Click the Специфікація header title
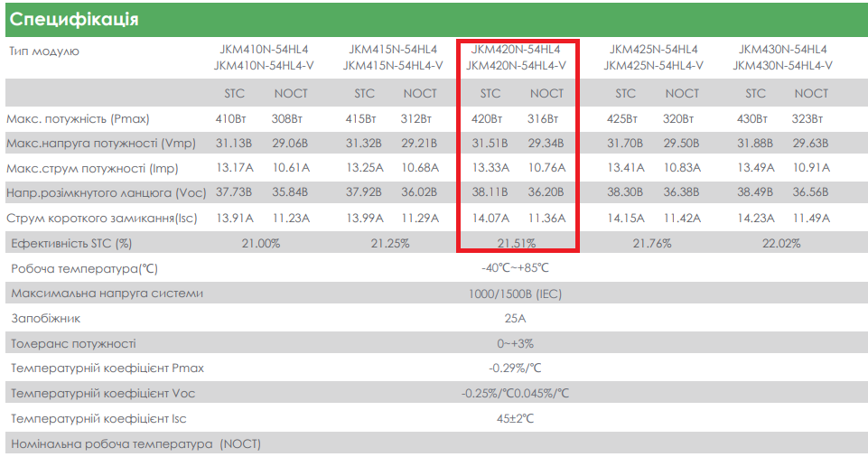The image size is (868, 457). point(74,19)
